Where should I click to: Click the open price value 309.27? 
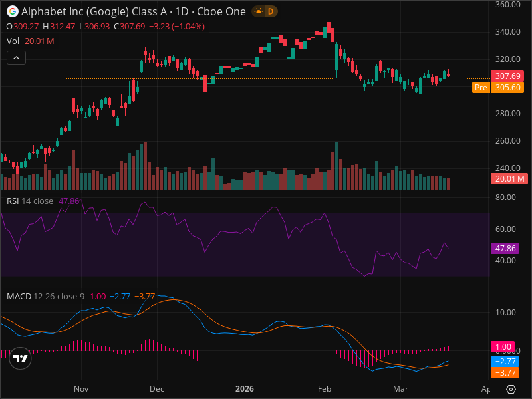coord(26,27)
